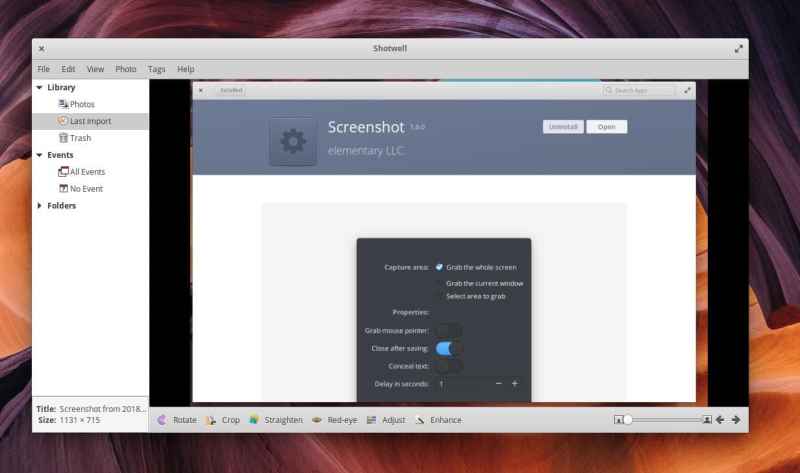The height and width of the screenshot is (473, 800).
Task: Open the Photo menu
Action: click(x=125, y=69)
